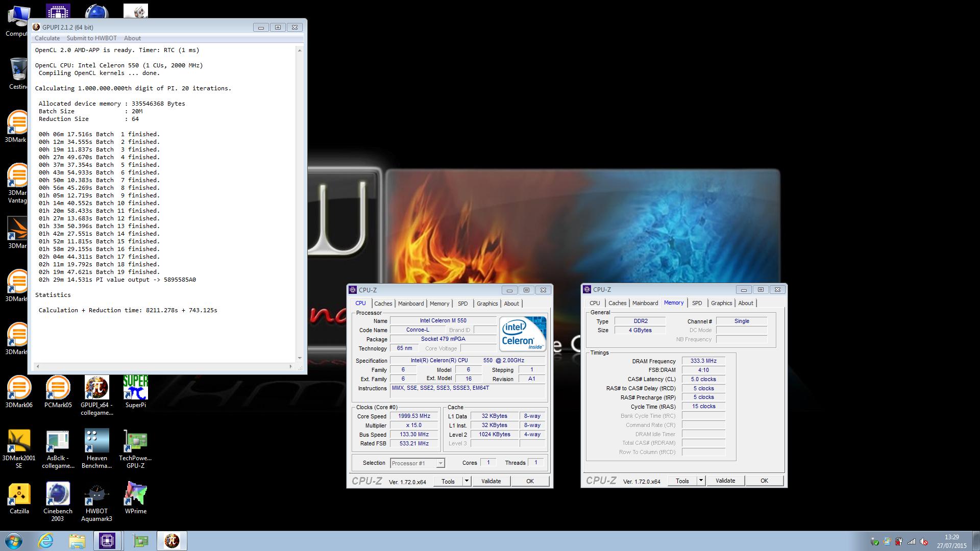Open Graphics tab in left CPU-Z window
The image size is (980, 551).
coord(487,304)
